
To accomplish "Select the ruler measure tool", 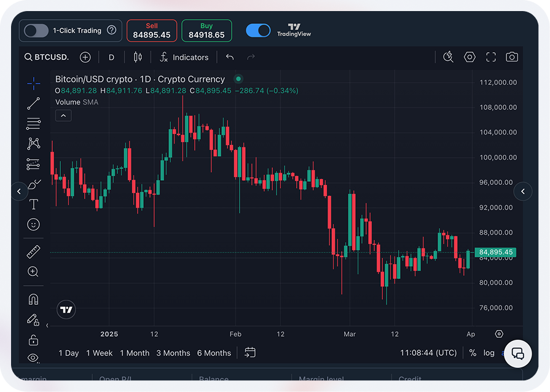I will [x=33, y=251].
